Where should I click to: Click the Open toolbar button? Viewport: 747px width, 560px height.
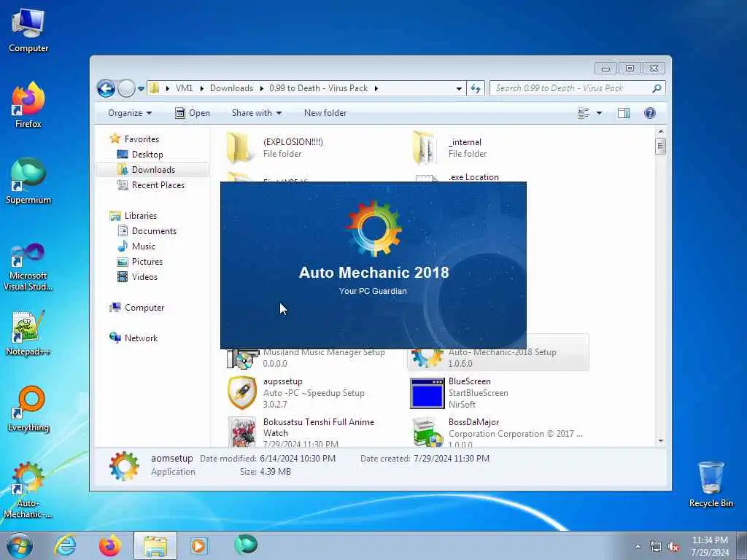[193, 113]
